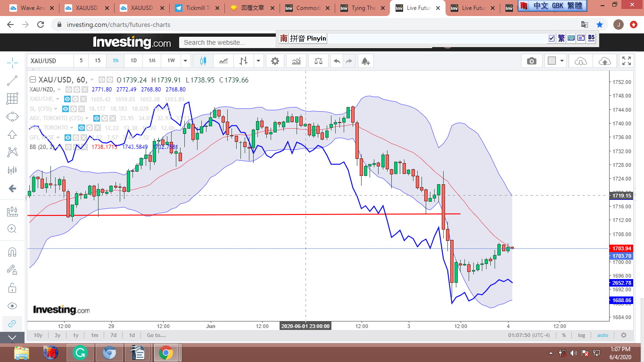
Task: Take a chart snapshot with the camera icon
Action: click(x=531, y=61)
